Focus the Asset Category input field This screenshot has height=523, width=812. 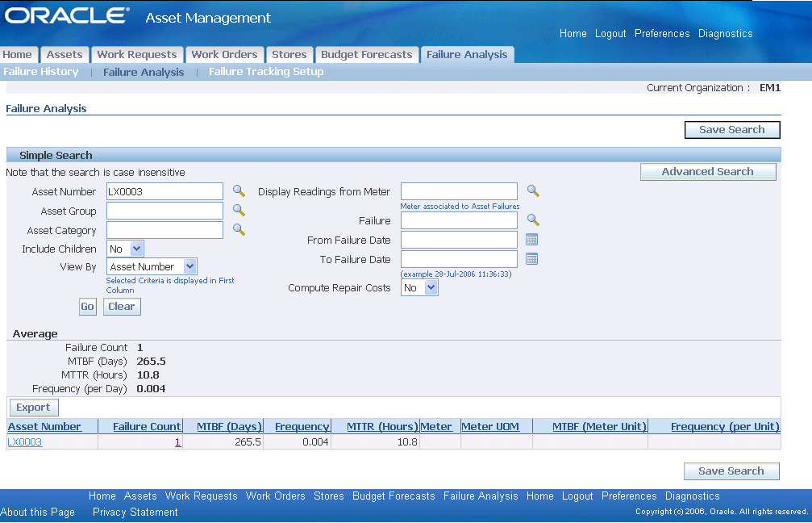(x=164, y=230)
